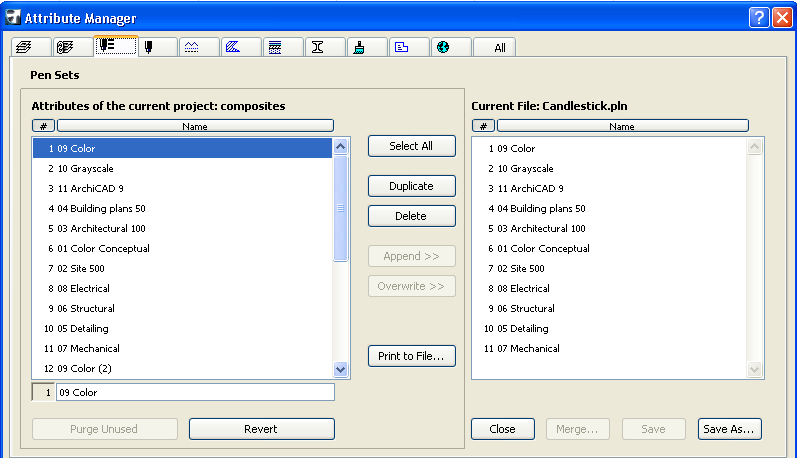This screenshot has height=458, width=797.
Task: Select '04 Building plans 50' in project list
Action: tap(182, 208)
